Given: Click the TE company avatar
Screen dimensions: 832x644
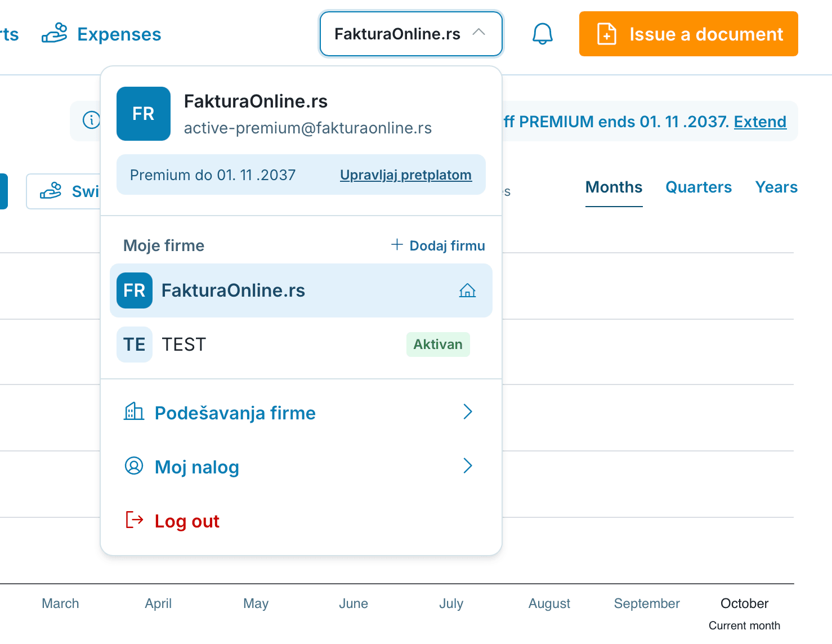Looking at the screenshot, I should (x=135, y=345).
